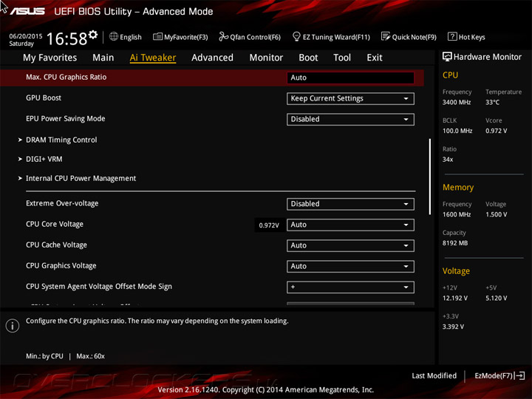Click the CPU Graphics Voltage label

click(x=61, y=266)
